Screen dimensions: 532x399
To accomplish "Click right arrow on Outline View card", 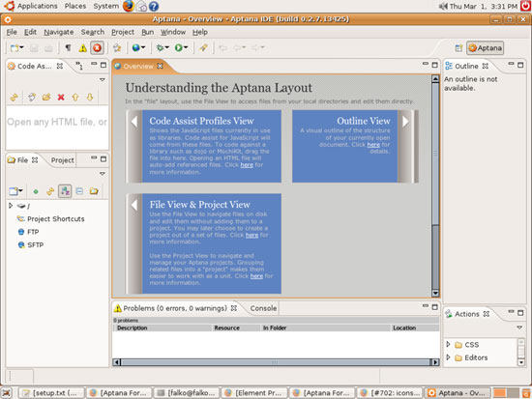I will point(405,122).
